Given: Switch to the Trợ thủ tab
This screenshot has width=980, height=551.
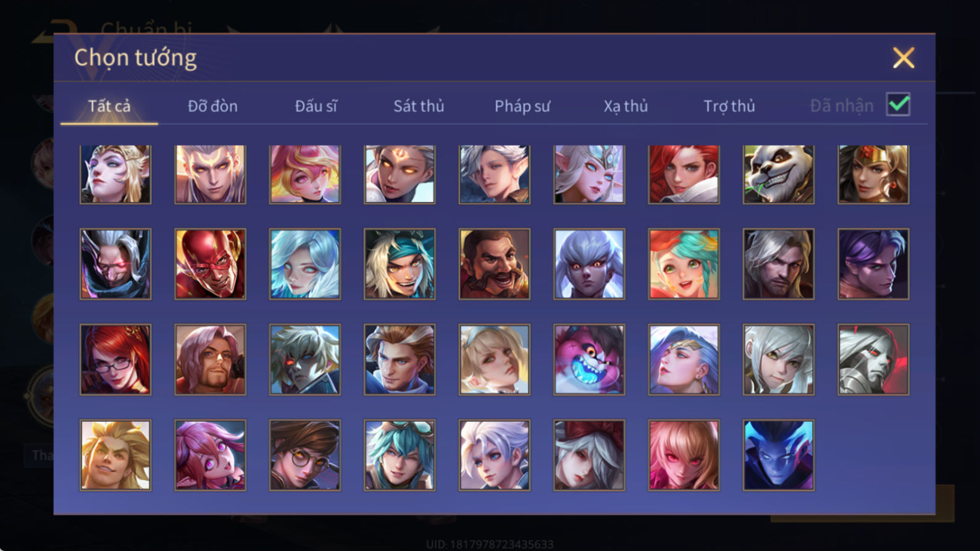Looking at the screenshot, I should pos(729,106).
